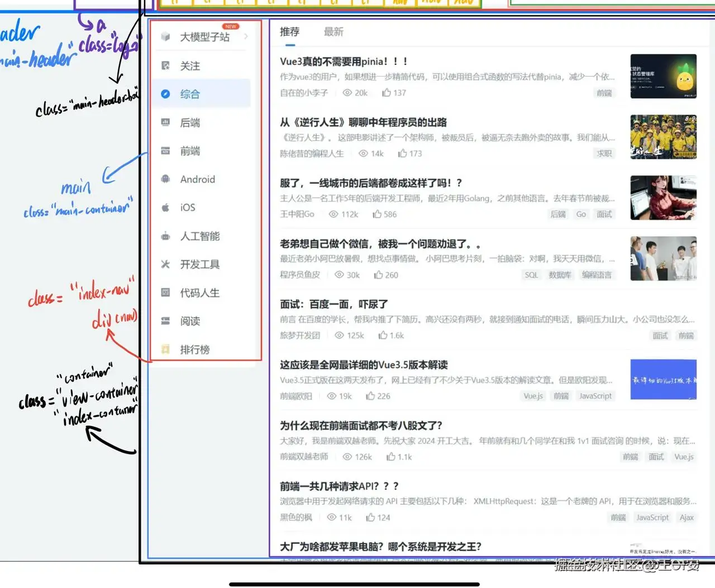Click the like icon showing 173
The height and width of the screenshot is (588, 715).
[402, 153]
